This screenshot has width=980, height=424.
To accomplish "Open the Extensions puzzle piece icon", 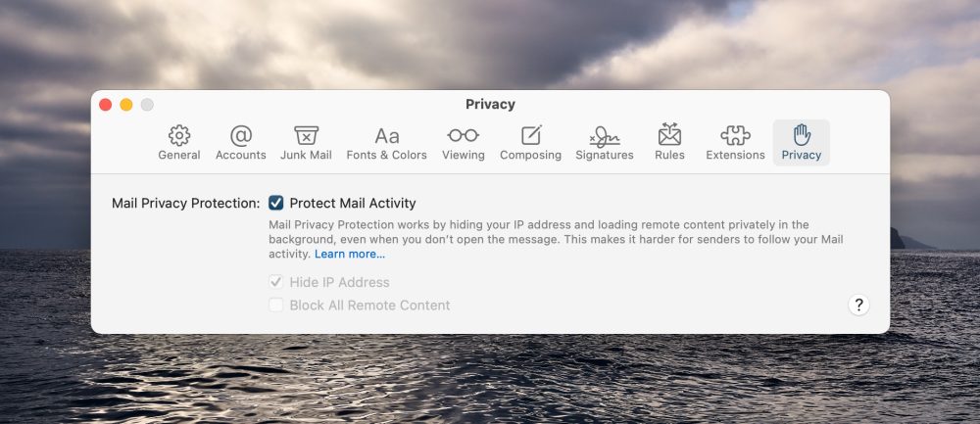I will pos(736,135).
